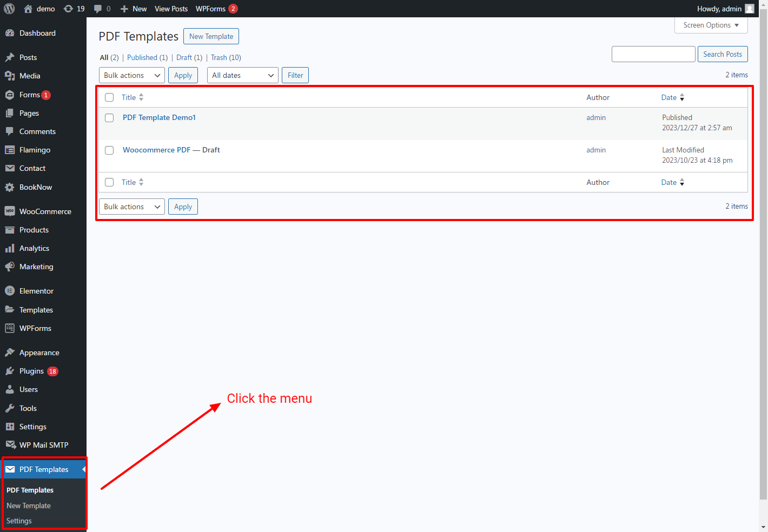Open the Bulk actions dropdown
This screenshot has width=768, height=532.
click(131, 75)
